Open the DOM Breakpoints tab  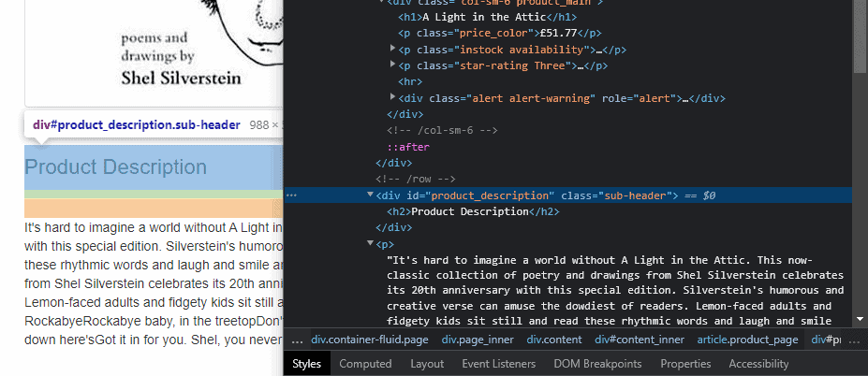[x=597, y=363]
